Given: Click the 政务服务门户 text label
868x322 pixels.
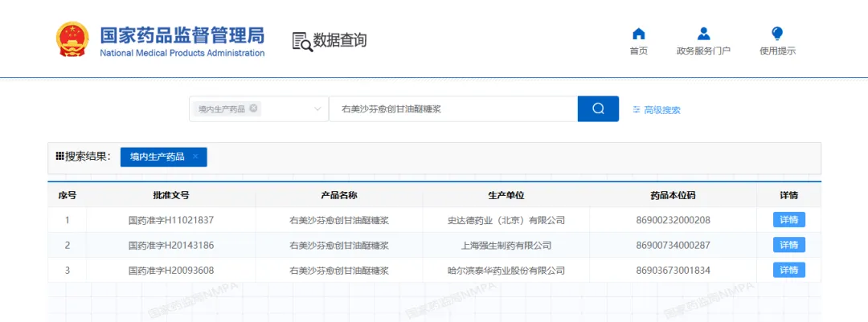Looking at the screenshot, I should (x=703, y=51).
